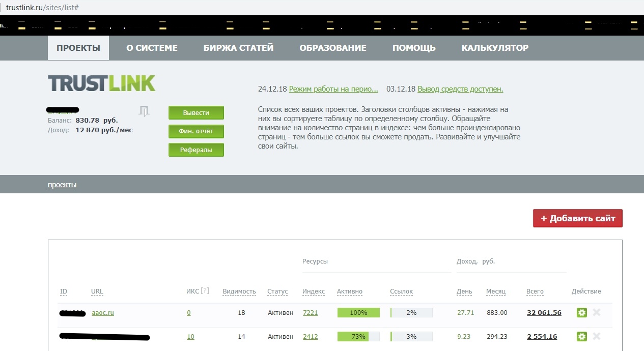644x351 pixels.
Task: Click the 2% links progress bar
Action: (x=411, y=312)
